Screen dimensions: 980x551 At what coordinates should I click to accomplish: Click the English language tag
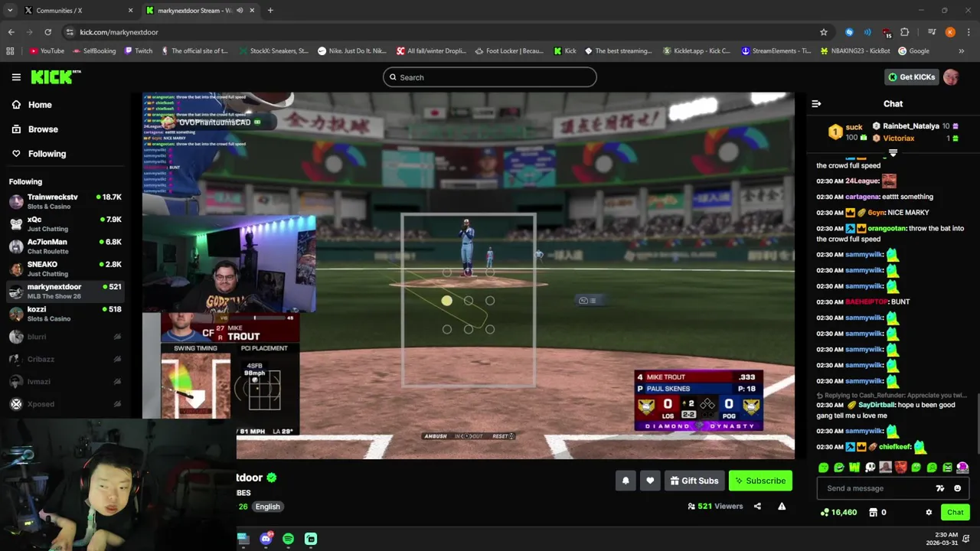pos(267,507)
